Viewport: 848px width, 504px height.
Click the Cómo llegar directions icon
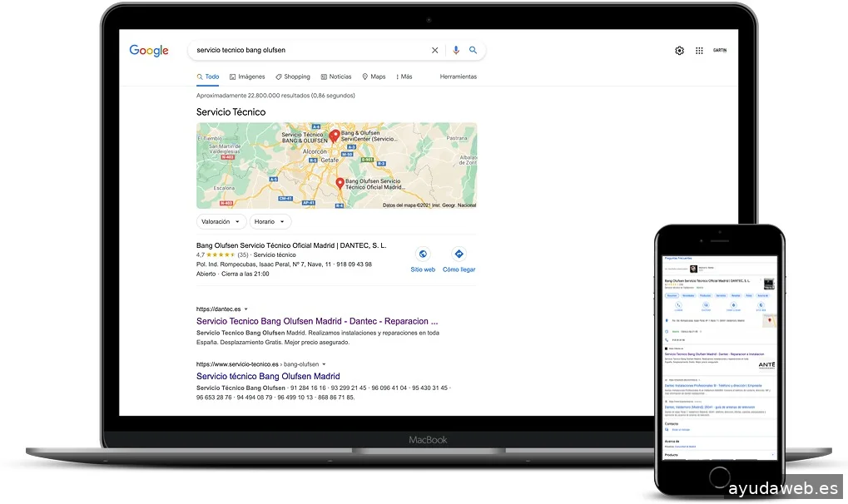point(459,254)
